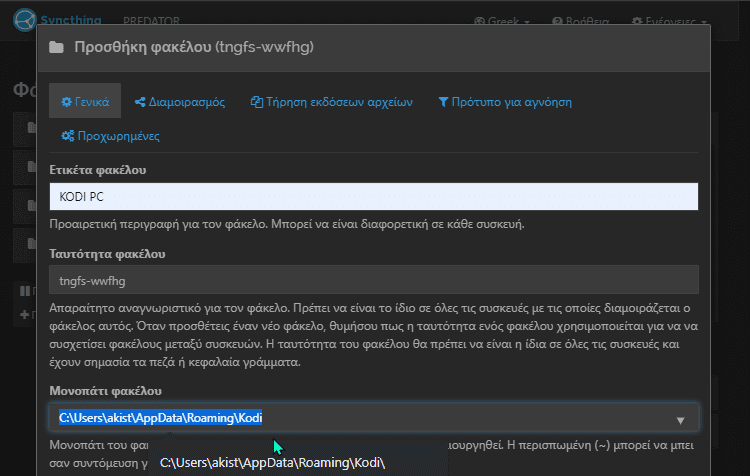Viewport: 750px width, 476px height.
Task: Click the cogs icon beside Προχωρημένες
Action: [x=67, y=136]
